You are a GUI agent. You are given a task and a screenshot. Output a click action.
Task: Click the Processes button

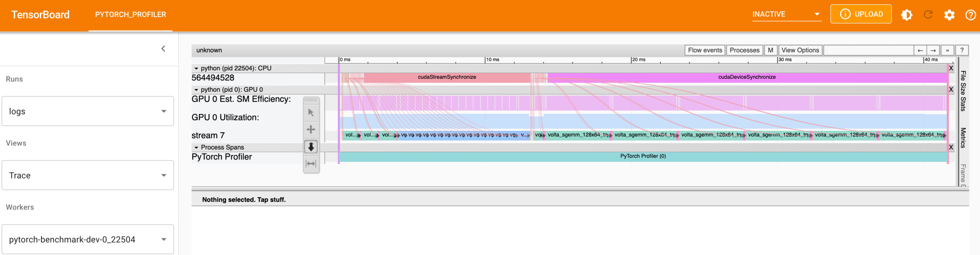coord(744,50)
